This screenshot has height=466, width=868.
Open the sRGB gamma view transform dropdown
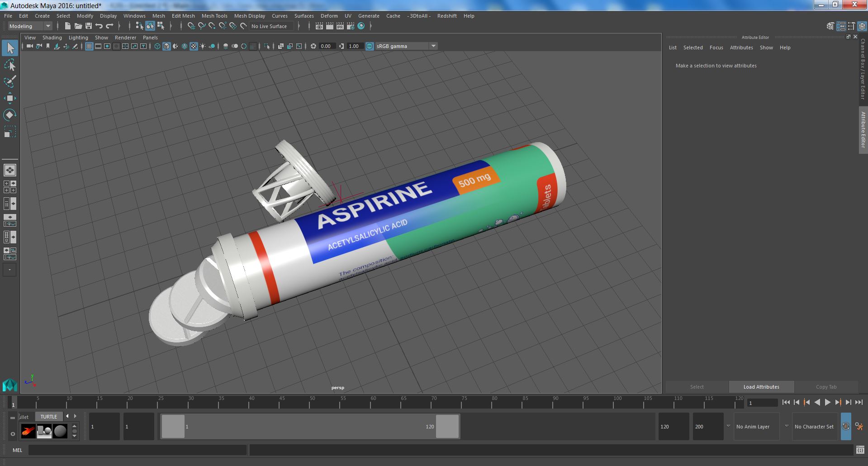click(x=406, y=46)
